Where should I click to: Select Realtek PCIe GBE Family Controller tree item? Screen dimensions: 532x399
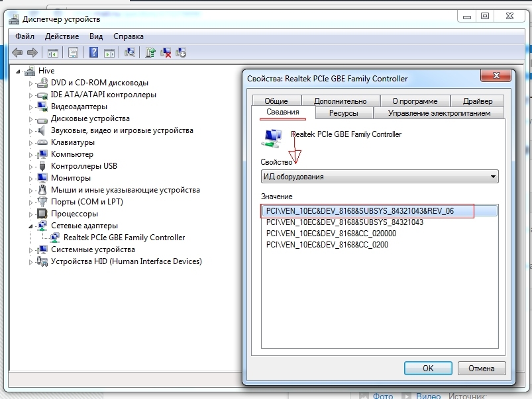124,238
